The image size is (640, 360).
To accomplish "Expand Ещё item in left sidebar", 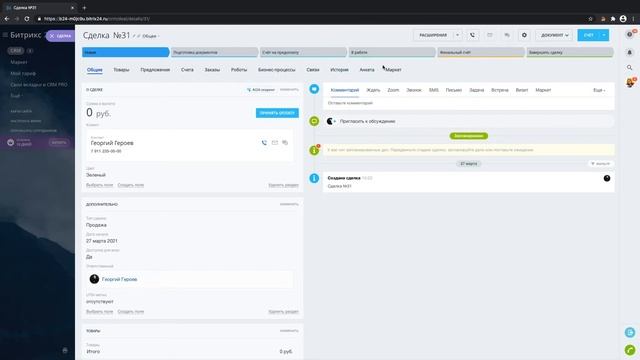I will point(16,96).
